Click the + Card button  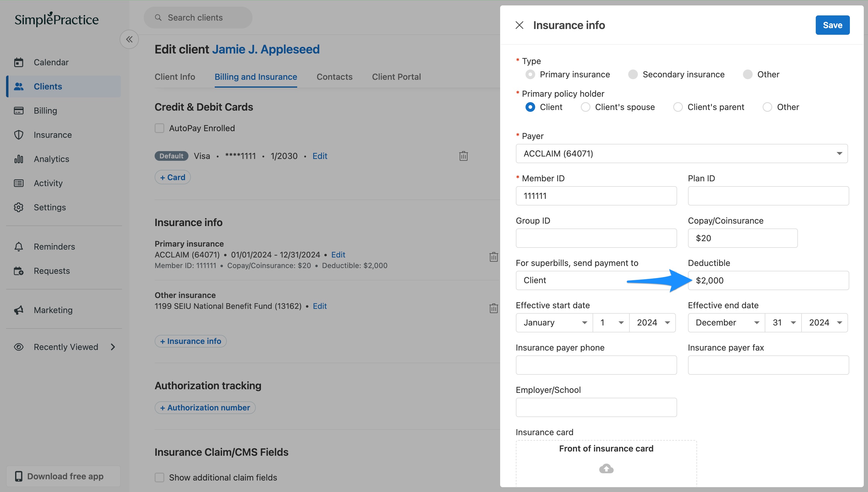(x=172, y=177)
